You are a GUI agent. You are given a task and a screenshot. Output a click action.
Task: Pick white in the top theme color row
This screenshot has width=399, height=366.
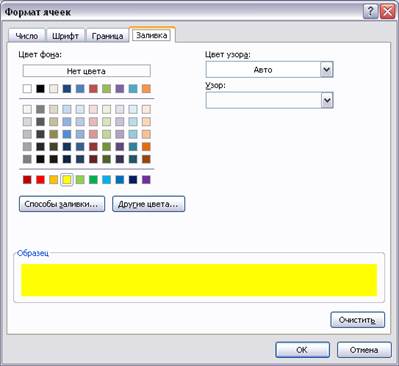click(27, 89)
